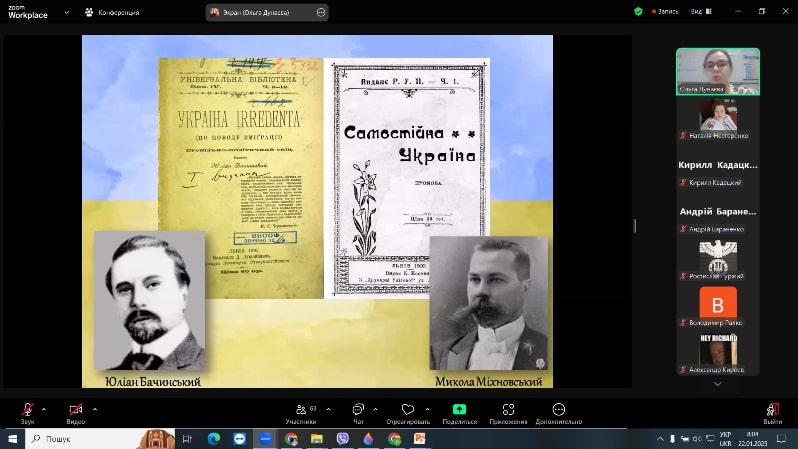The width and height of the screenshot is (798, 449).
Task: Open the View menu at top right
Action: click(x=701, y=12)
